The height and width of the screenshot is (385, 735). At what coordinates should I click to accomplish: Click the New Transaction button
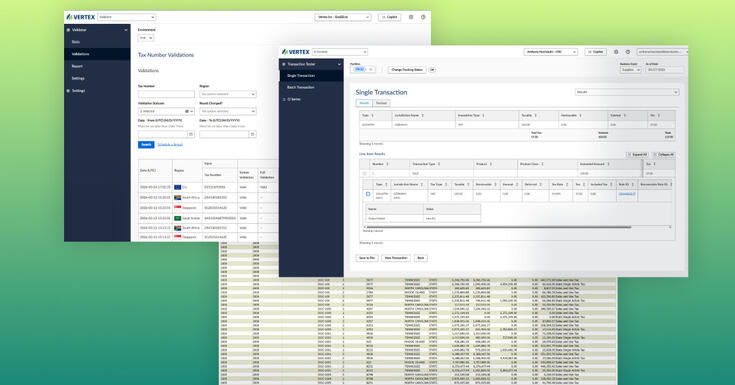point(396,258)
